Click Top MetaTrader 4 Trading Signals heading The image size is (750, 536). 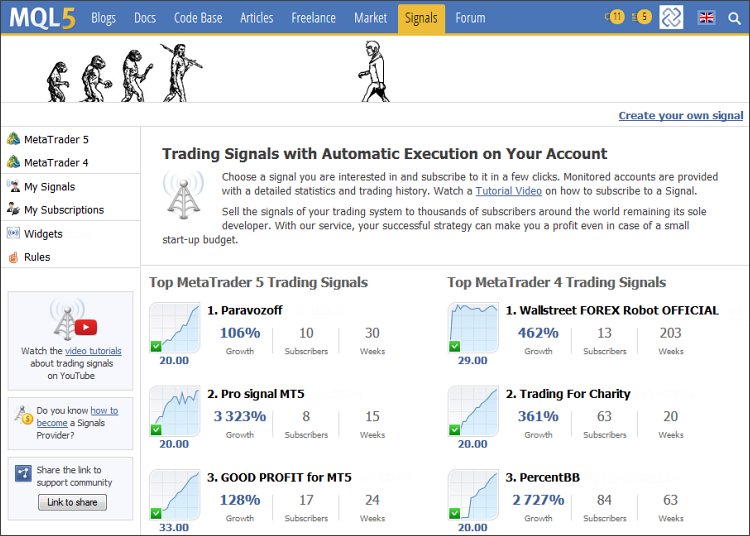coord(557,283)
